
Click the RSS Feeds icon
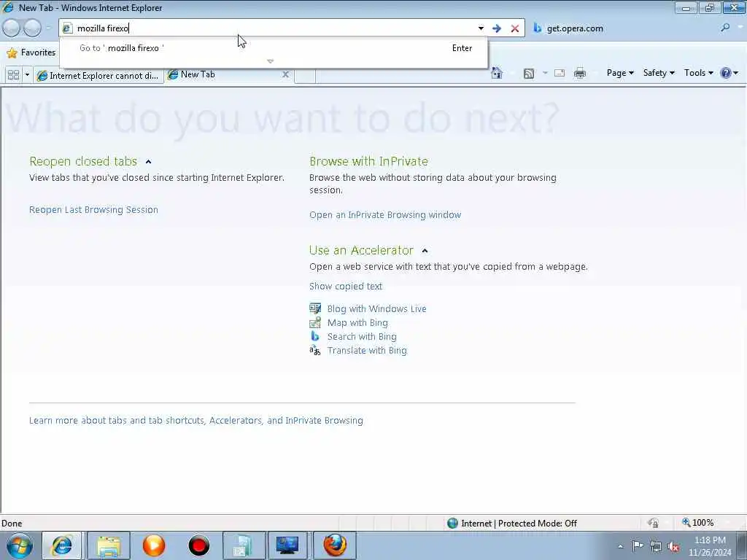coord(529,74)
